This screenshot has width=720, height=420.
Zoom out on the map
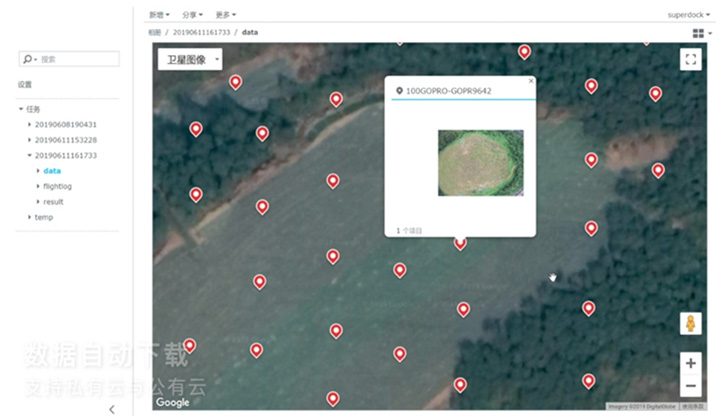pyautogui.click(x=691, y=386)
